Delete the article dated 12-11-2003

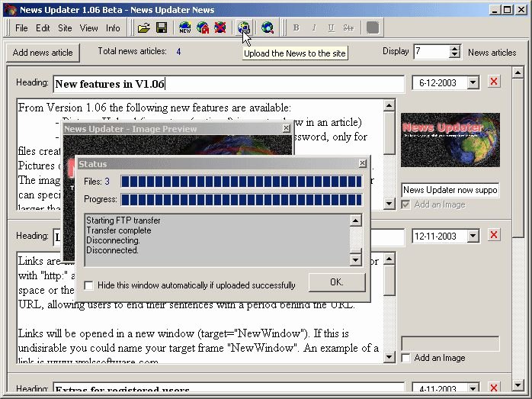494,235
